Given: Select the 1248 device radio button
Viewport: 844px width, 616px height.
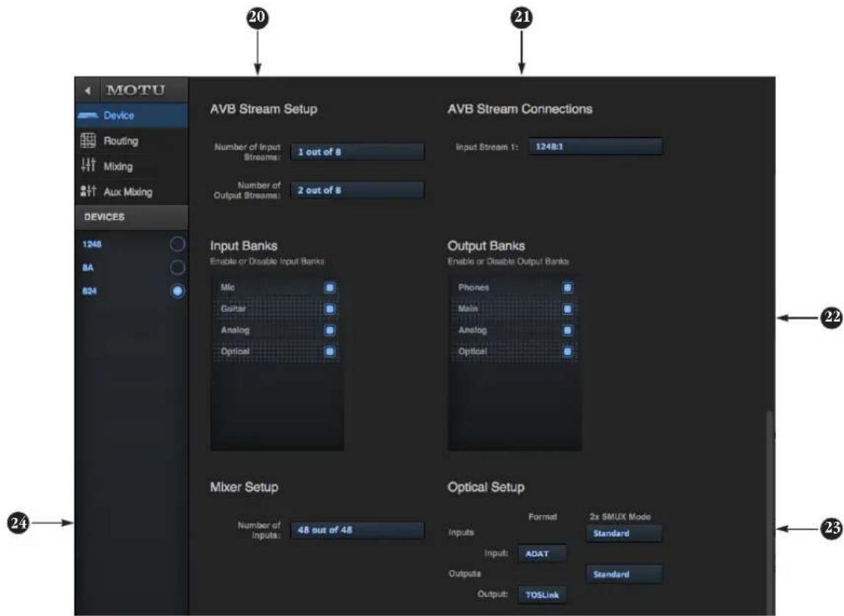Looking at the screenshot, I should pyautogui.click(x=177, y=244).
